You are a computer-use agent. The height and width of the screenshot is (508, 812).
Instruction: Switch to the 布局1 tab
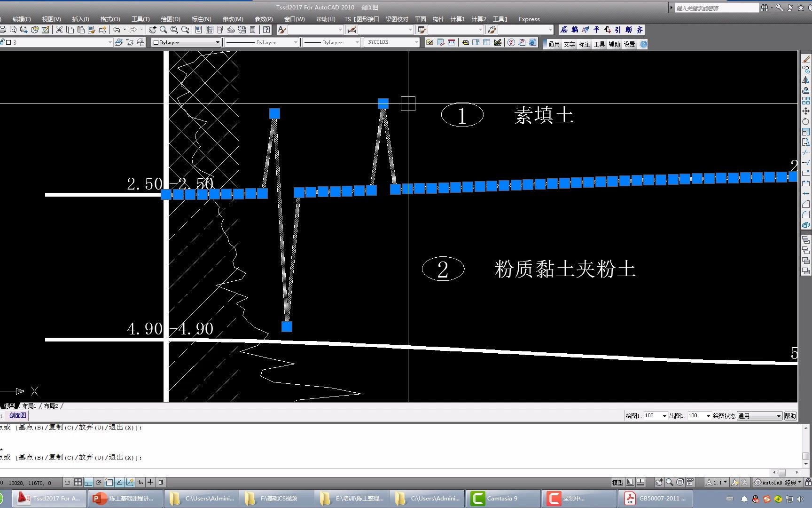point(29,405)
